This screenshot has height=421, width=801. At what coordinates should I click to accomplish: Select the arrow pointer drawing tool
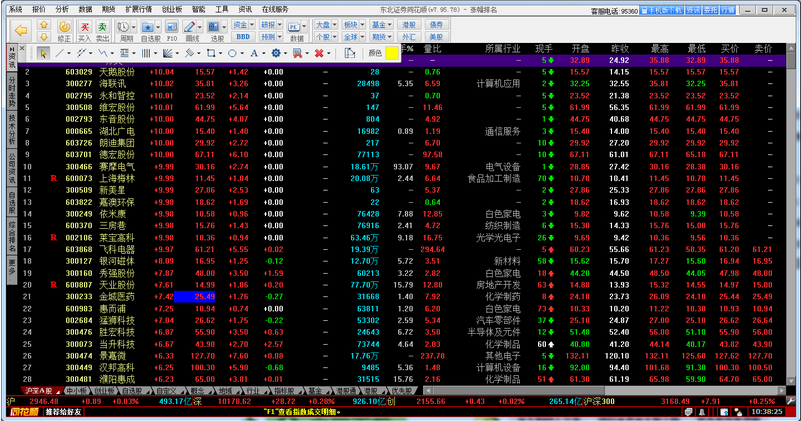[x=43, y=53]
